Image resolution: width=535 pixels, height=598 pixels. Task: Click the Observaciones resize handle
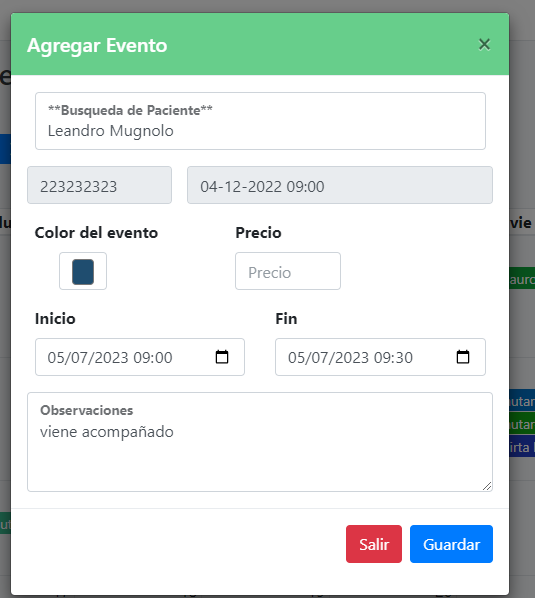487,486
